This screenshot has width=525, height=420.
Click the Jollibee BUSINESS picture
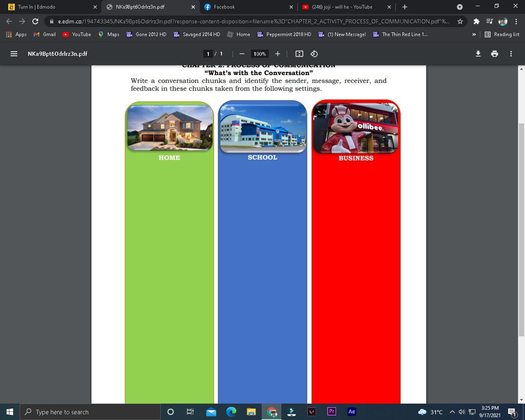coord(356,127)
